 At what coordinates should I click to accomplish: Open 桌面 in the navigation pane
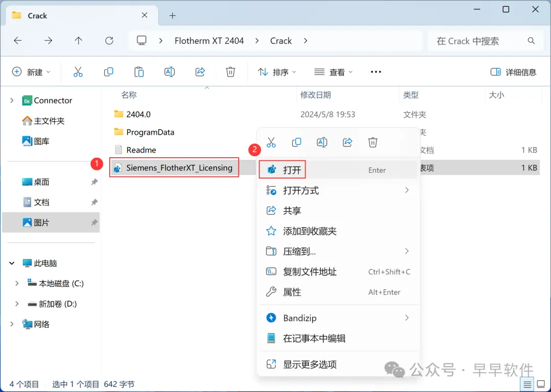click(x=36, y=182)
